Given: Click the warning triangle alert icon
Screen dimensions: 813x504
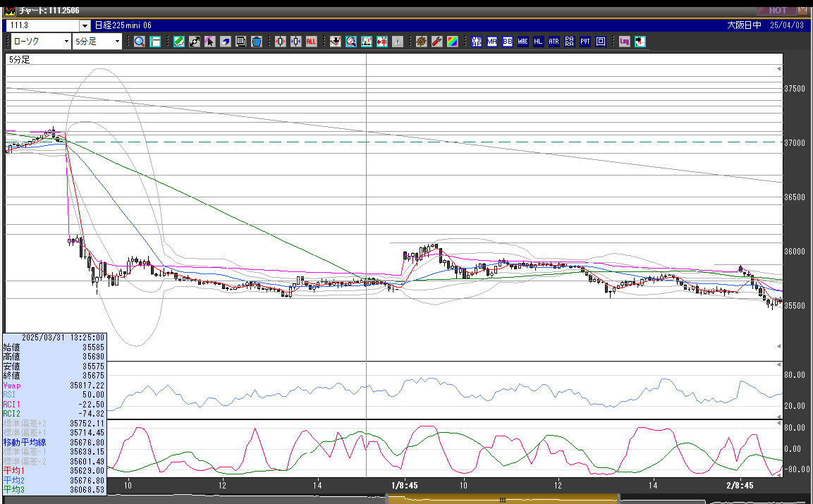Looking at the screenshot, I should (398, 42).
